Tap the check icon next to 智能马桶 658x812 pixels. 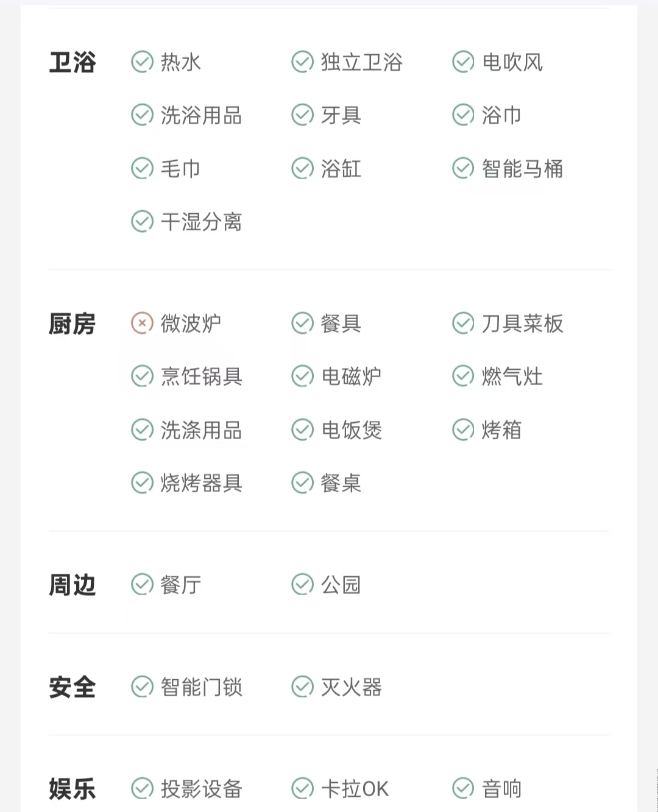(463, 168)
